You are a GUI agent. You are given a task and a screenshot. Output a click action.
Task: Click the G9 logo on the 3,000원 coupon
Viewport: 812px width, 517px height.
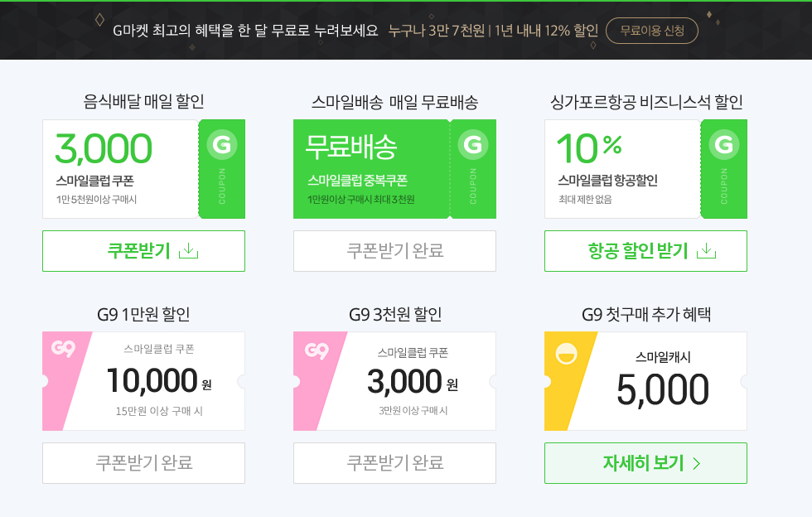click(x=317, y=350)
